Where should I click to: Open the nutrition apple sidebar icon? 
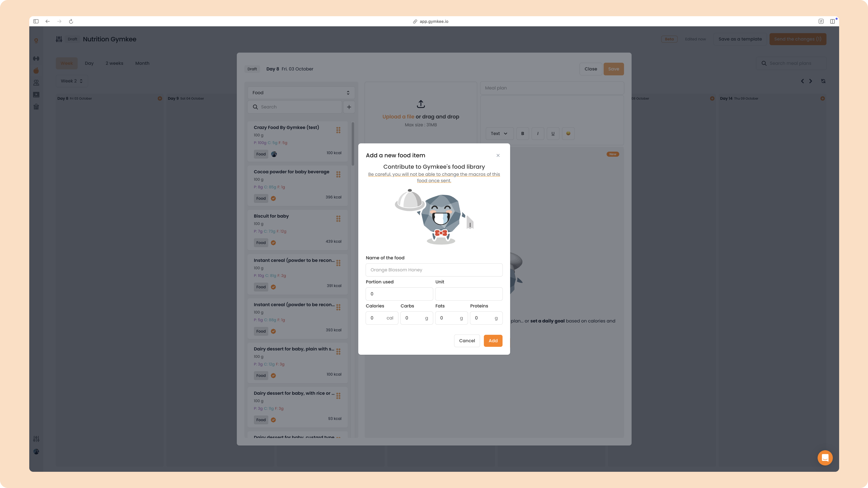36,70
